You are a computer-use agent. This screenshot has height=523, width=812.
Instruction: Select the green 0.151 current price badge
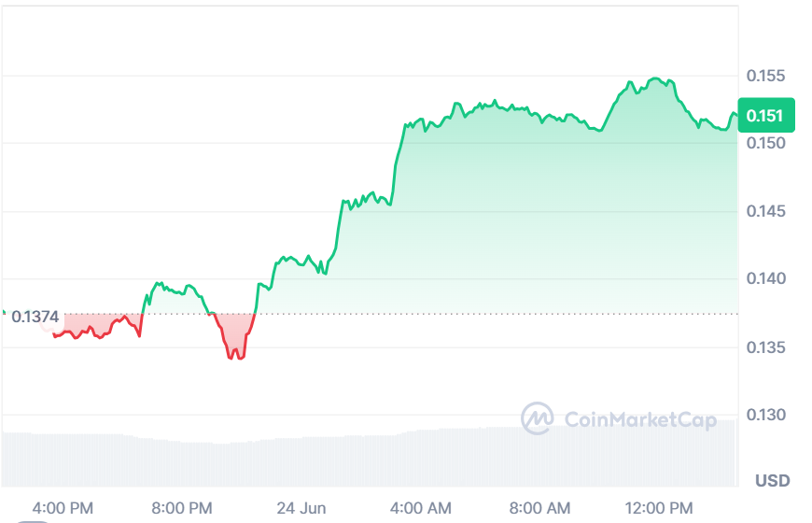[x=766, y=115]
